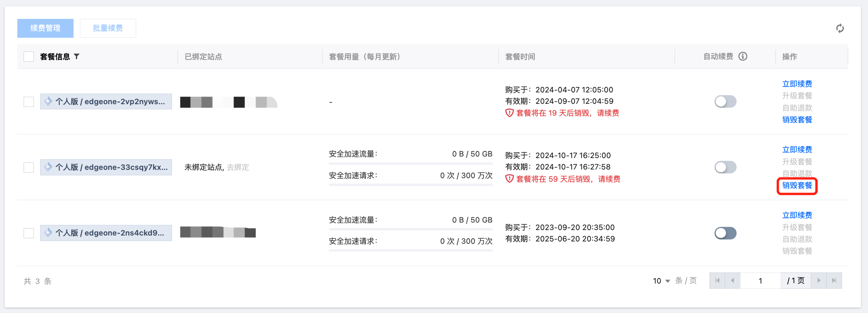Go to the next page arrow
The height and width of the screenshot is (313, 868).
pyautogui.click(x=819, y=281)
